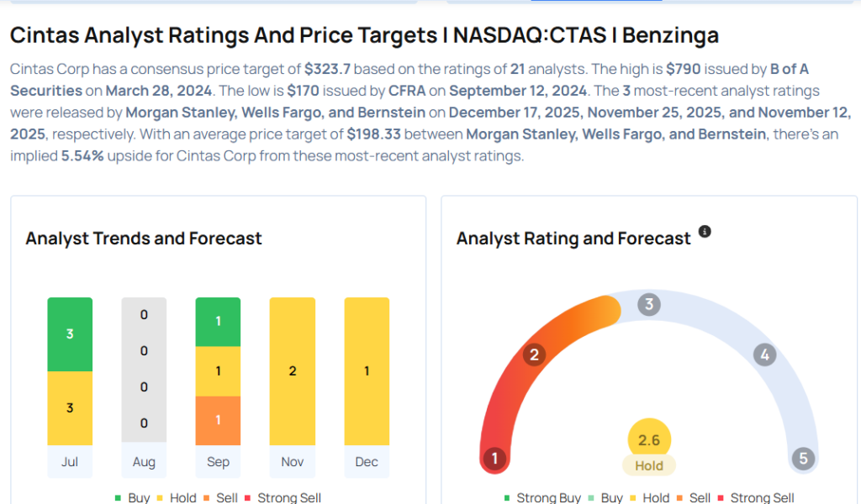Click the Dec month label on the chart

pyautogui.click(x=367, y=462)
